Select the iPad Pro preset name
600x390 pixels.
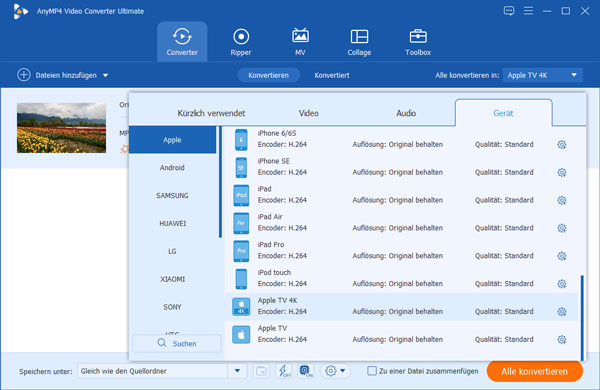[271, 245]
